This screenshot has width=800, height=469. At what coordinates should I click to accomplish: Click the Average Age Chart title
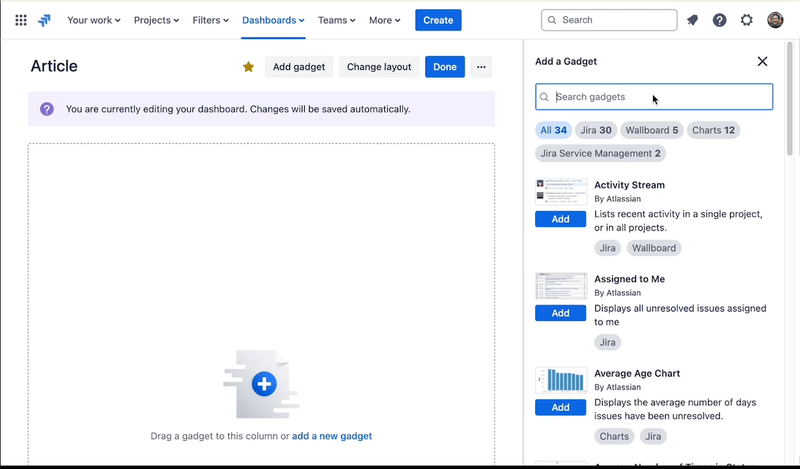coord(637,373)
